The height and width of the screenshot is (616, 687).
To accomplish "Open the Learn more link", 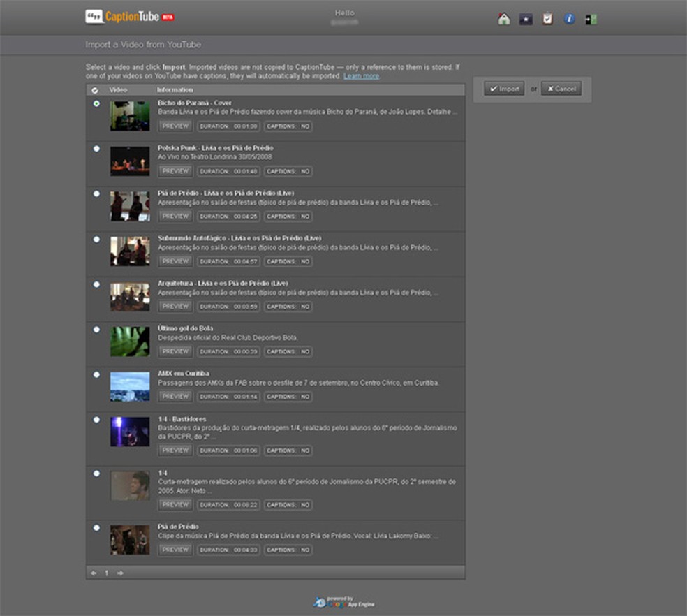I will 361,75.
